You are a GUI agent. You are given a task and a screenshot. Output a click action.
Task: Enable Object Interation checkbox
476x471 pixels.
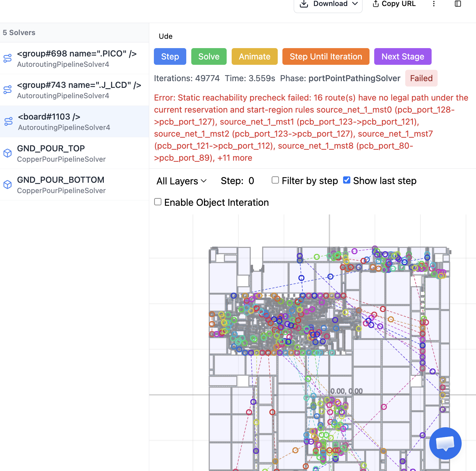click(x=158, y=202)
